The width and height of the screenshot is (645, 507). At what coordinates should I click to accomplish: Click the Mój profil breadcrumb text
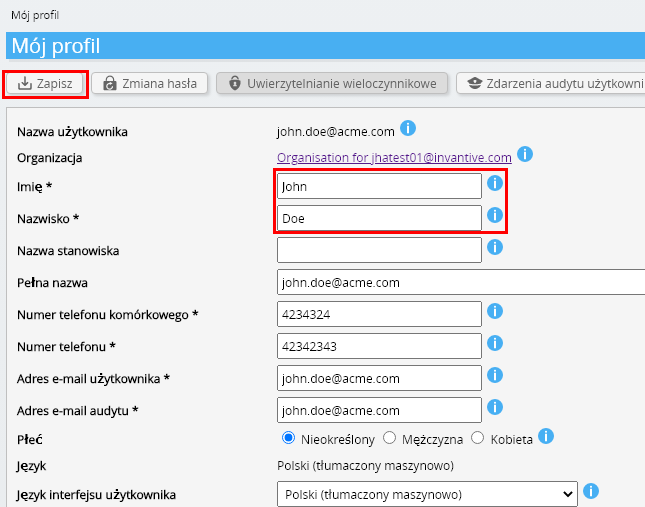tap(35, 15)
